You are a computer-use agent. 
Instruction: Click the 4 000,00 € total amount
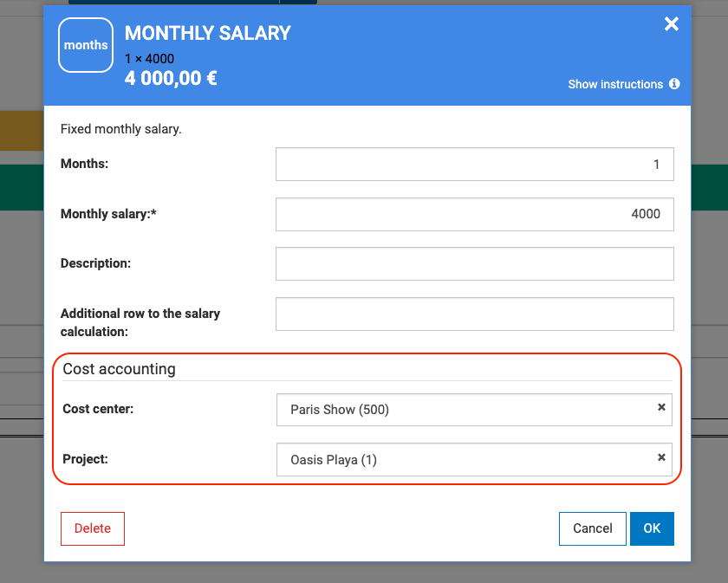171,79
